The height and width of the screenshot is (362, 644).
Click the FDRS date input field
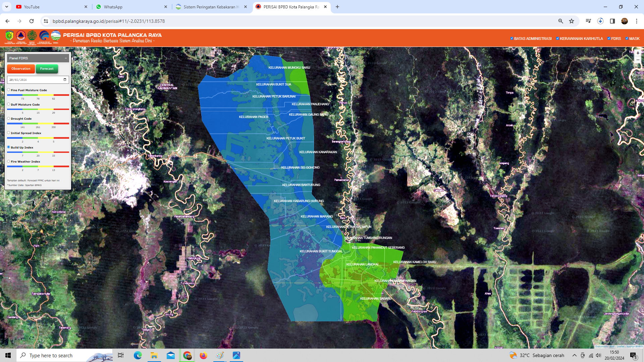click(x=38, y=80)
